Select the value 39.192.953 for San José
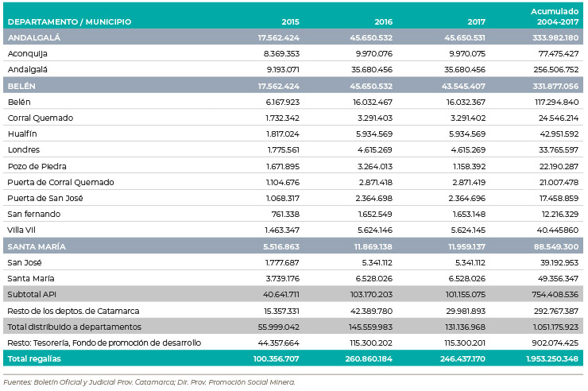This screenshot has width=588, height=391. (x=559, y=262)
